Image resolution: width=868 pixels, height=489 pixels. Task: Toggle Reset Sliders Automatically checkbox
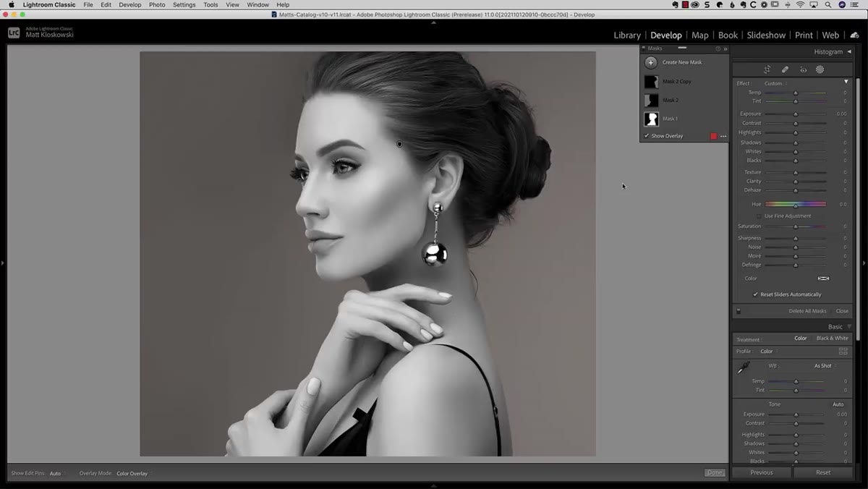755,294
